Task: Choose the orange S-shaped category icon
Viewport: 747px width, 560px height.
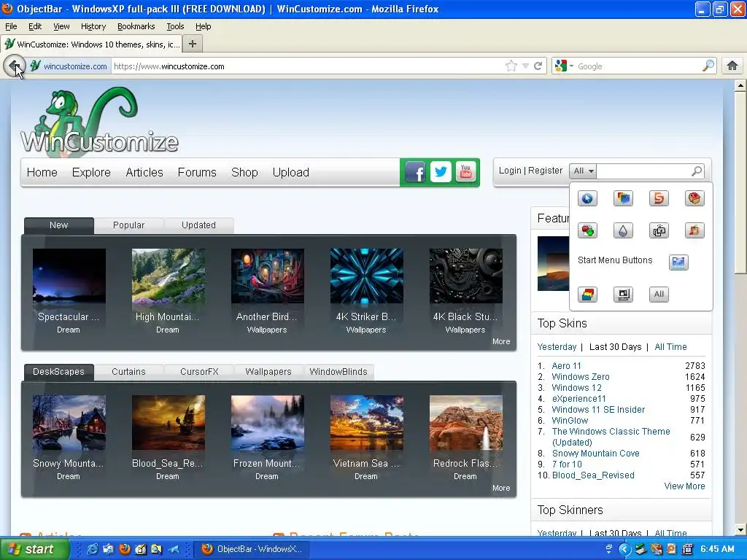Action: tap(659, 198)
